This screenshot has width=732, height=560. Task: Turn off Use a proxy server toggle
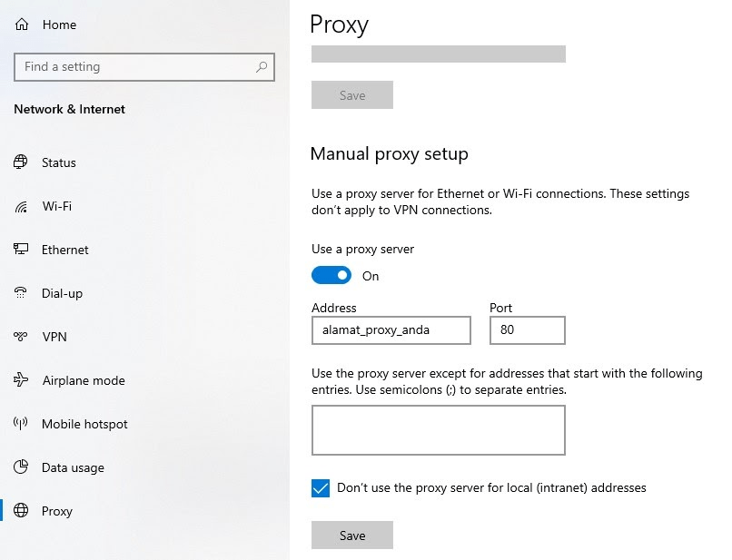pos(331,275)
